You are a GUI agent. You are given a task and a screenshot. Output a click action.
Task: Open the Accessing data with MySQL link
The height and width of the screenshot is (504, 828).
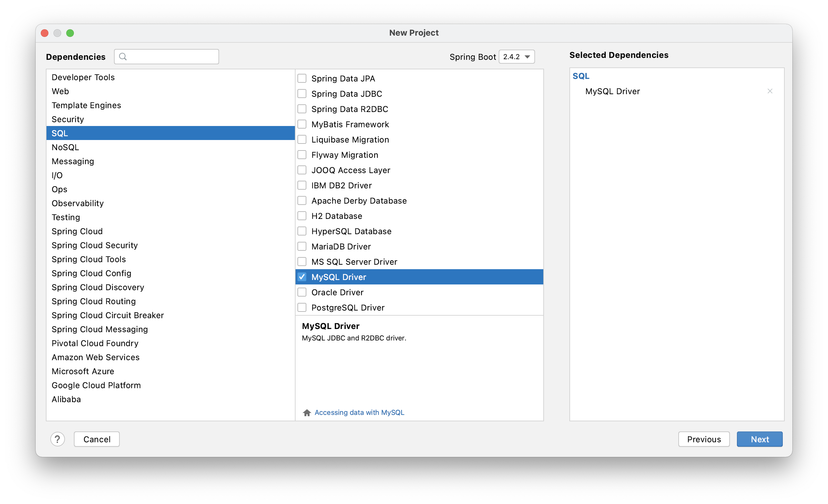point(359,412)
